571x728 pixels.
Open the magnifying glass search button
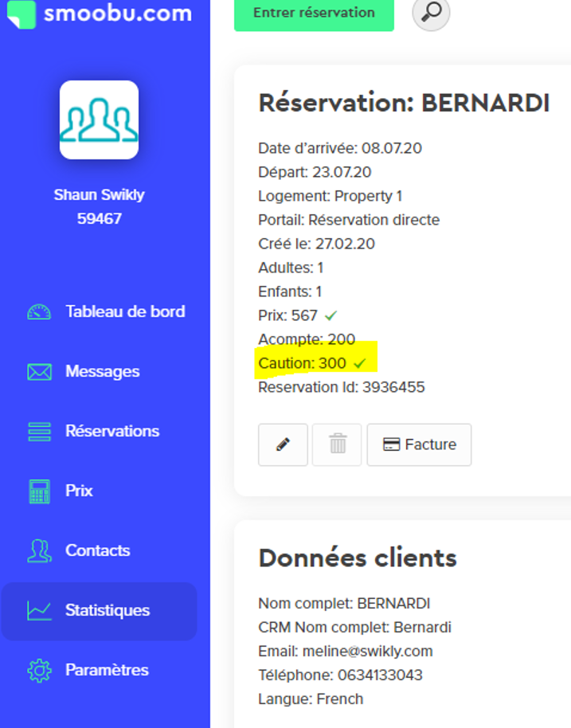431,13
